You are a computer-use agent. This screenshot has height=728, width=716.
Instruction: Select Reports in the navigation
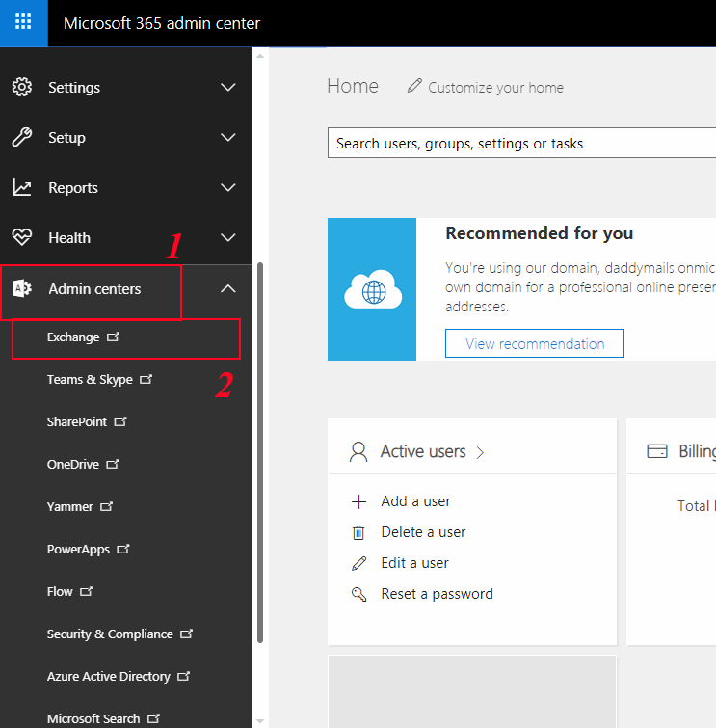pos(73,188)
